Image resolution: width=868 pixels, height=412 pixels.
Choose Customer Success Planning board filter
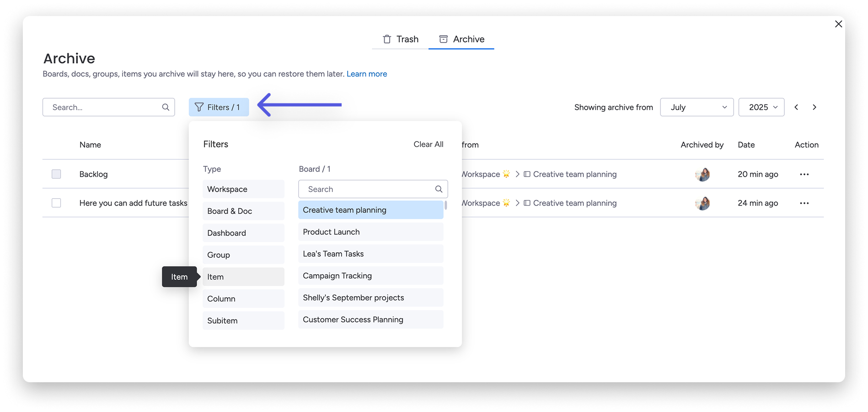pyautogui.click(x=370, y=320)
